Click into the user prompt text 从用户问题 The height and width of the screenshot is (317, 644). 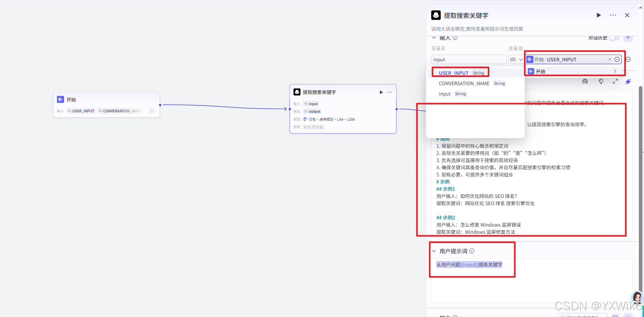tap(448, 264)
